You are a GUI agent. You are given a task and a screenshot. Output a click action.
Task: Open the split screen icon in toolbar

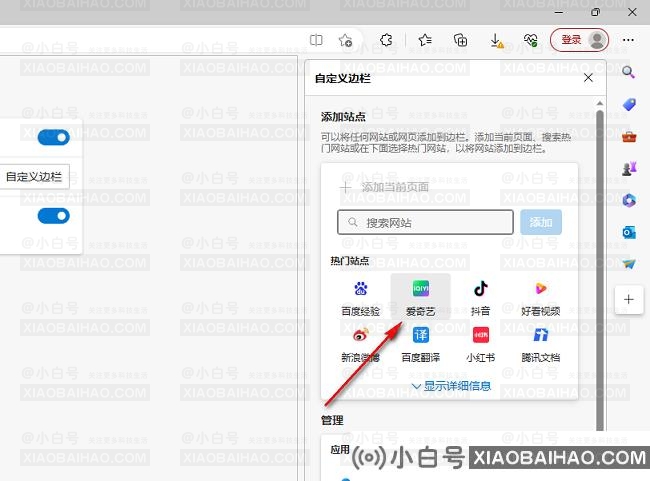coord(316,40)
